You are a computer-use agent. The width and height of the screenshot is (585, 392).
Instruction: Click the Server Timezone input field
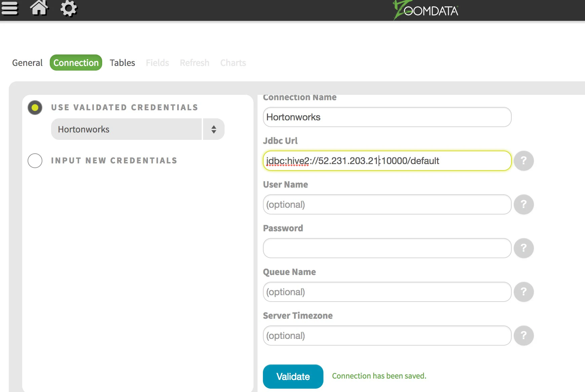387,336
